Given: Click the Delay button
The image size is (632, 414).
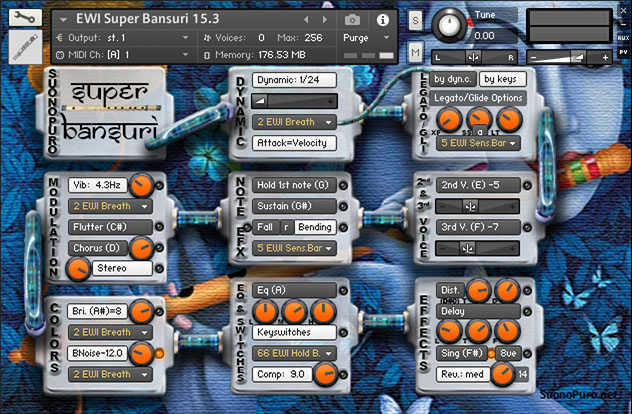Looking at the screenshot, I should [x=478, y=311].
